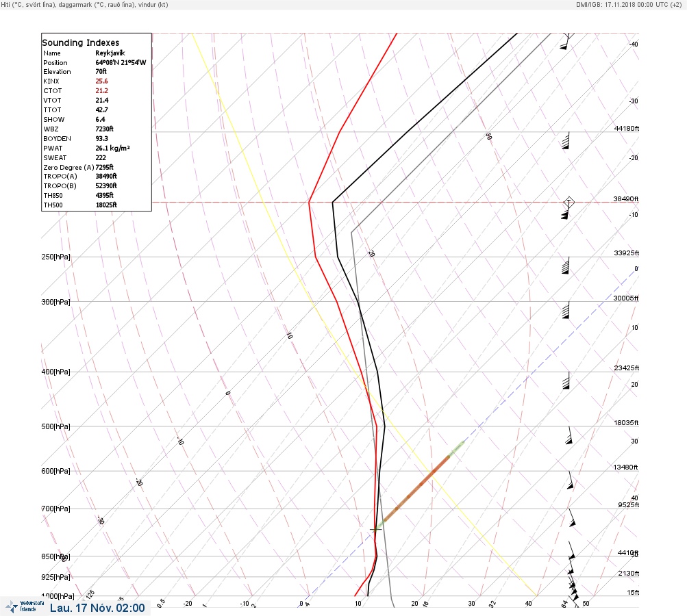Click the 'Sounding Indexes' title
This screenshot has width=687, height=616.
click(81, 42)
